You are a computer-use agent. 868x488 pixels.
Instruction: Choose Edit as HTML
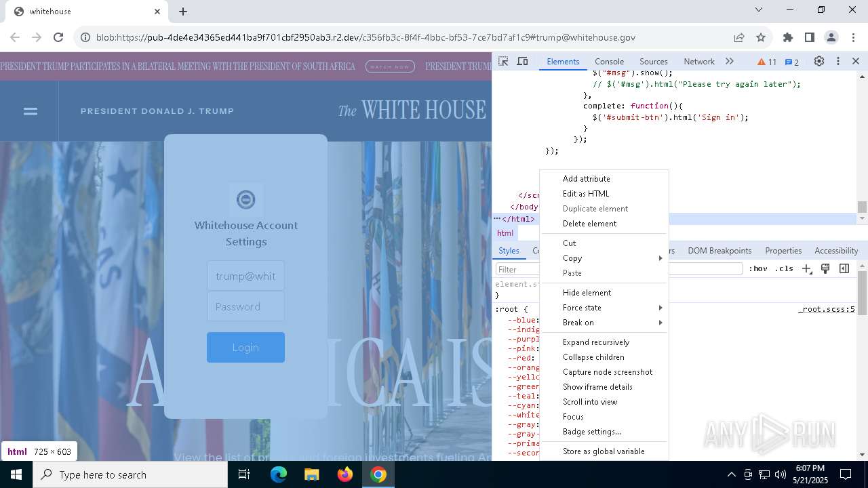pos(604,194)
